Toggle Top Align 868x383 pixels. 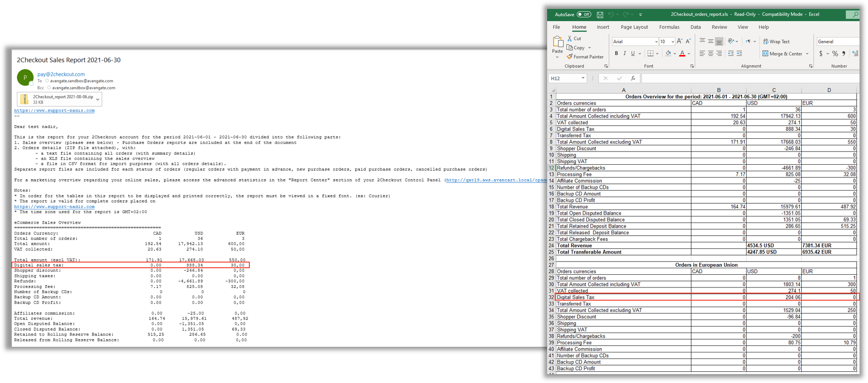click(x=702, y=41)
